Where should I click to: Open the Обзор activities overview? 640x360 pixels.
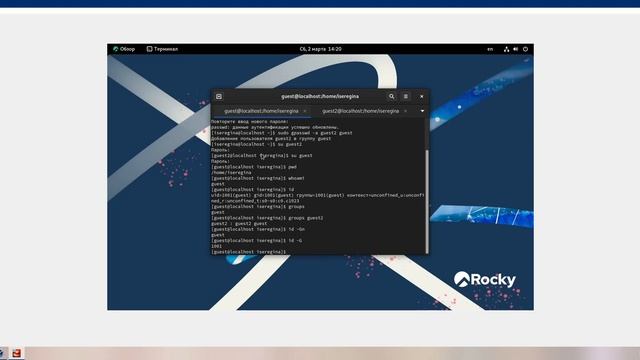click(124, 49)
